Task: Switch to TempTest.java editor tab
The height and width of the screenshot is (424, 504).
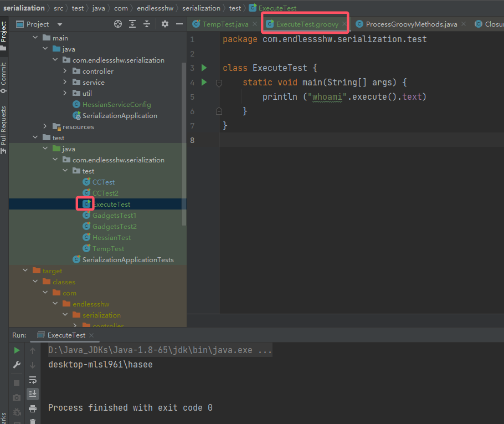Action: [x=225, y=24]
